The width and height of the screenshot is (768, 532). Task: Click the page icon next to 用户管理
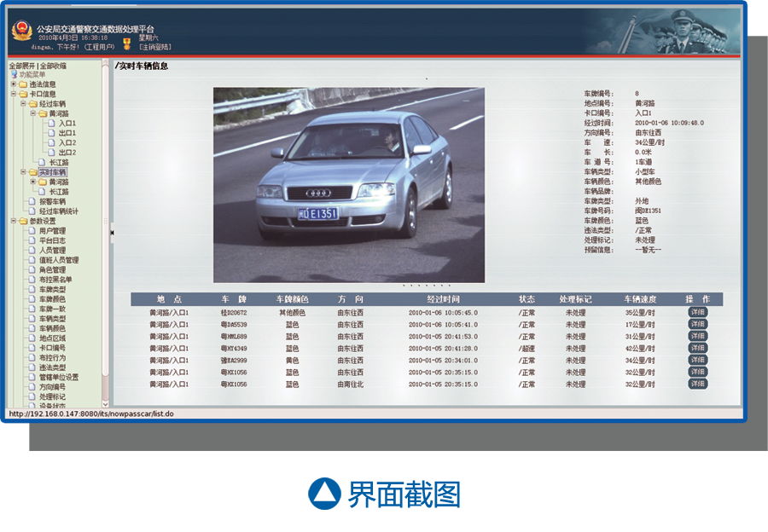[32, 231]
